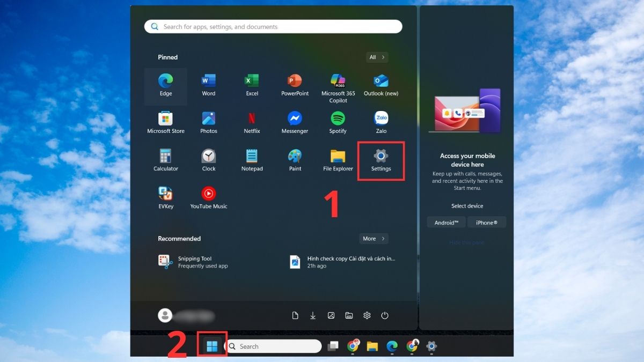Viewport: 644px width, 362px height.
Task: Launch Word from pinned apps
Action: [x=209, y=85]
